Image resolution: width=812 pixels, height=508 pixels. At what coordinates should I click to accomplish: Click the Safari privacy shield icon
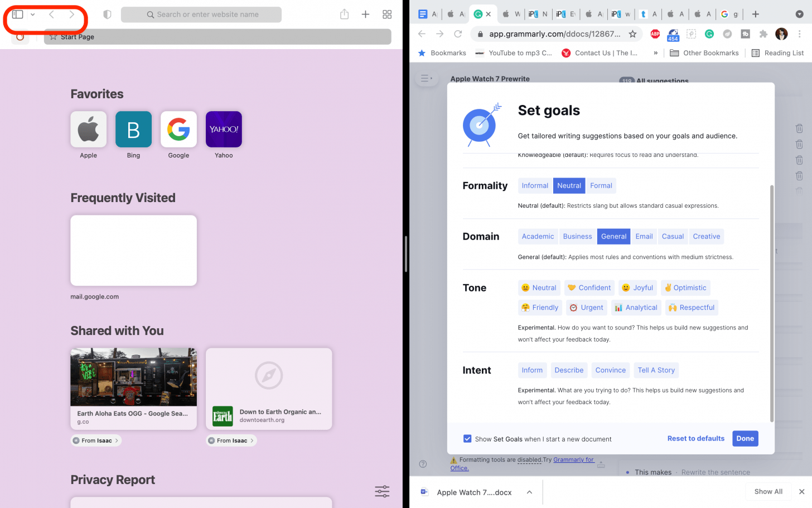[108, 15]
